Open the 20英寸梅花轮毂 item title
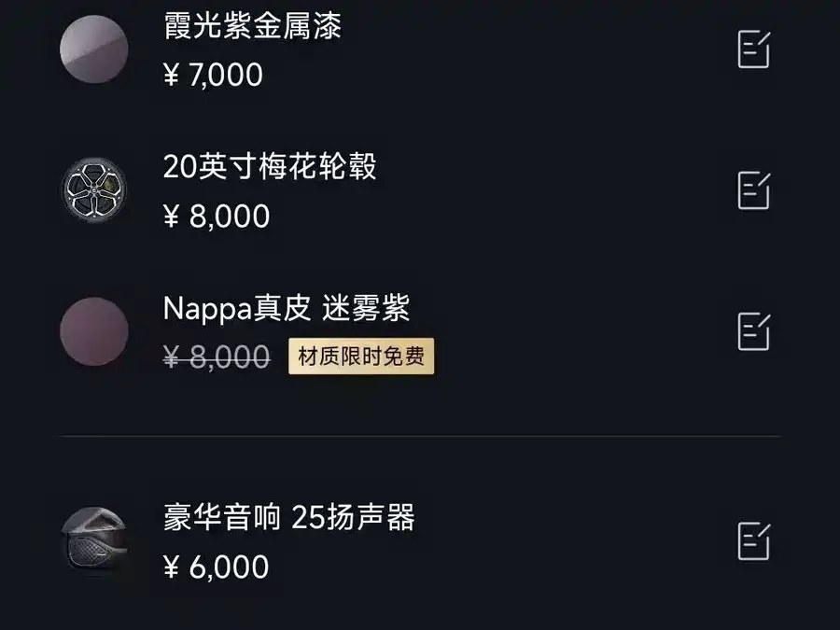840x630 pixels. 270,168
